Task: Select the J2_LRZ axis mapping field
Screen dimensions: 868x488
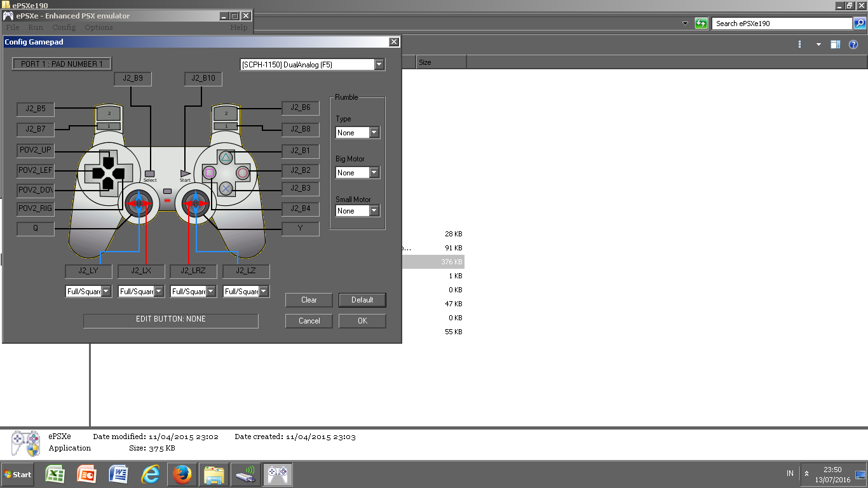Action: [193, 271]
